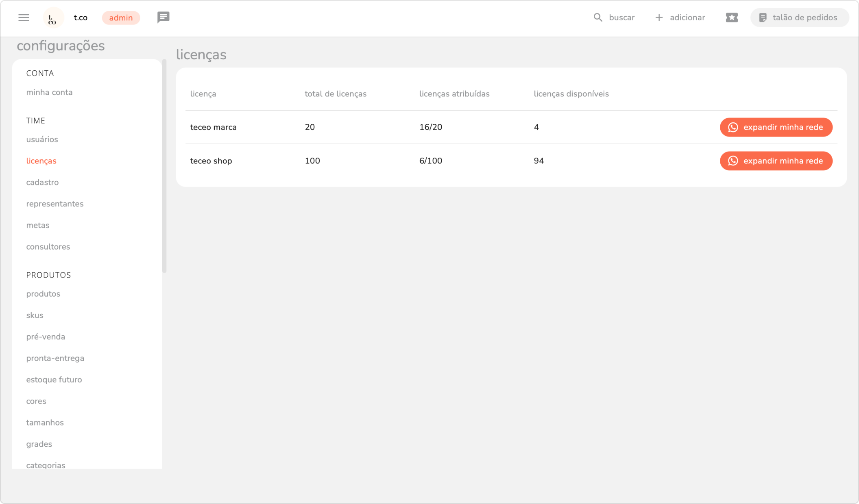The height and width of the screenshot is (504, 859).
Task: Select representantes in the TIME section
Action: [55, 204]
